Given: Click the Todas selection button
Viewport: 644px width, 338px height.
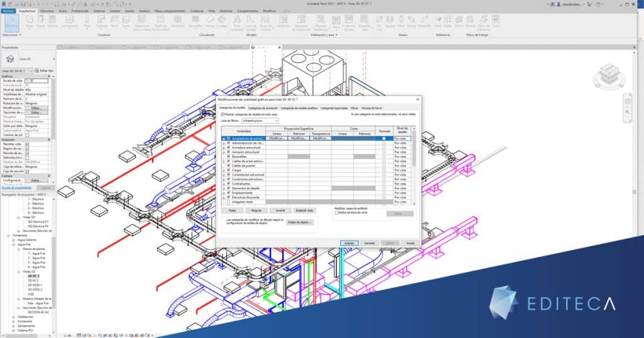Looking at the screenshot, I should click(233, 210).
